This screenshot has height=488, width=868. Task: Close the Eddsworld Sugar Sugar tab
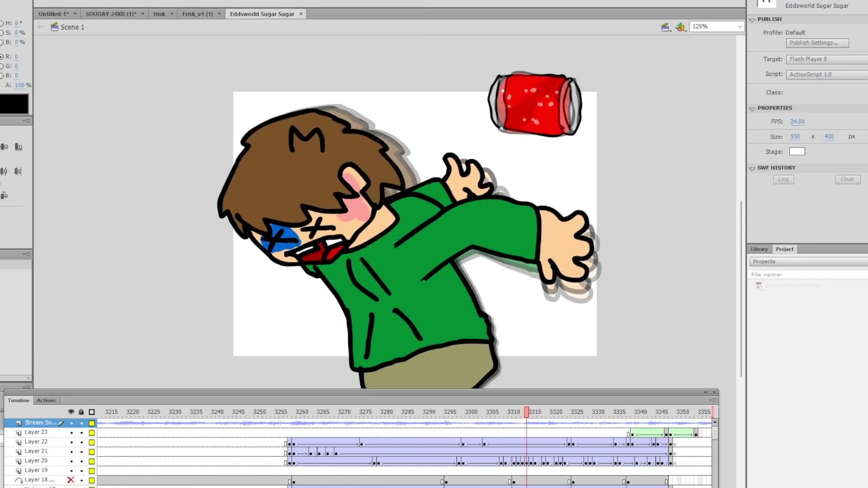point(301,14)
